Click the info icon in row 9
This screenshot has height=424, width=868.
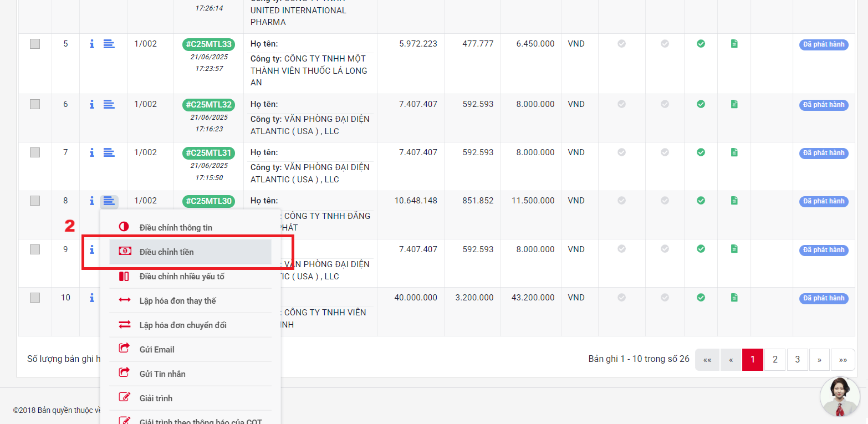pyautogui.click(x=92, y=249)
